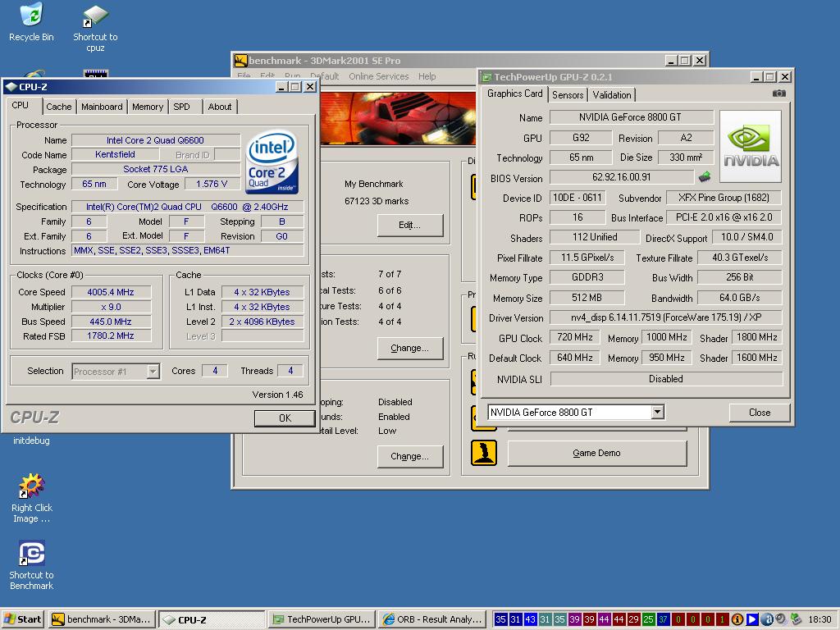This screenshot has height=630, width=840.
Task: Click Close in the GPU-Z window
Action: pyautogui.click(x=759, y=412)
